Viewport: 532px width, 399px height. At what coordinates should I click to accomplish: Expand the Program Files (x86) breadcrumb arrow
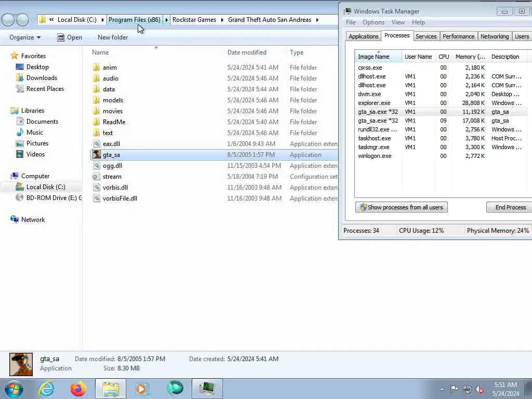[167, 20]
